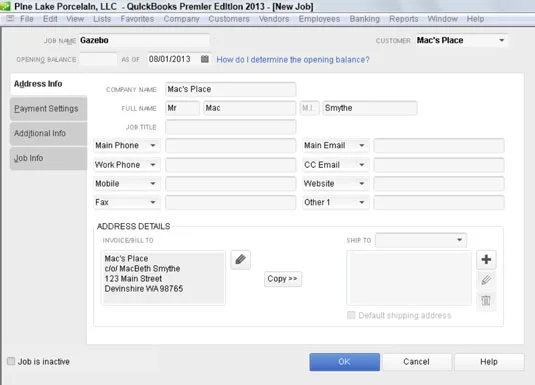Toggle the Job is inactive checkbox
Viewport: 535px width, 385px height.
pos(11,361)
